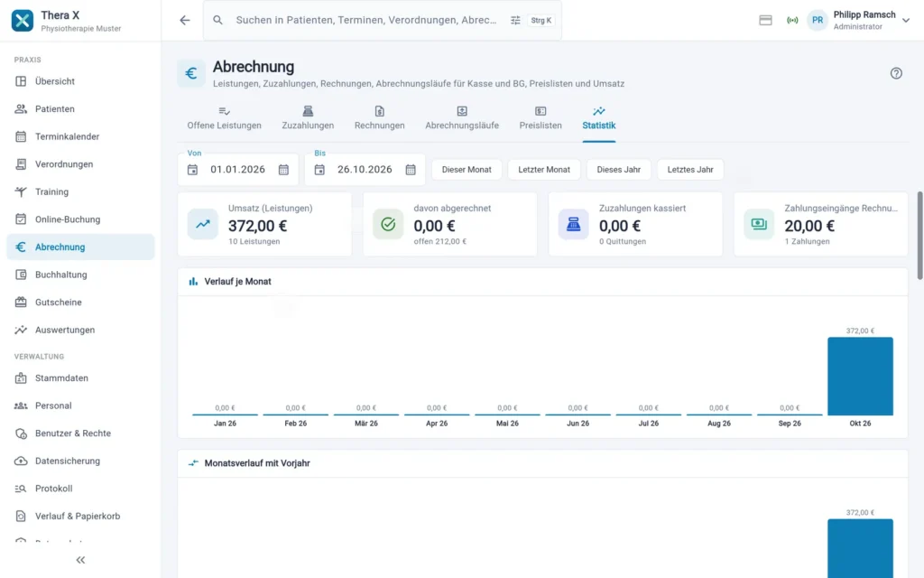Open calendar picker icon left of Bis date
The image size is (924, 578).
click(x=319, y=170)
